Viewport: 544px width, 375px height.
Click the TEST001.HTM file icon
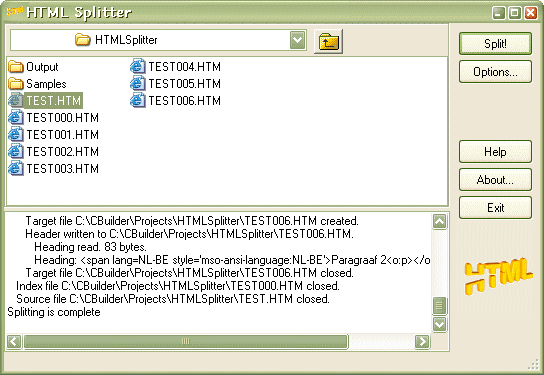(16, 134)
